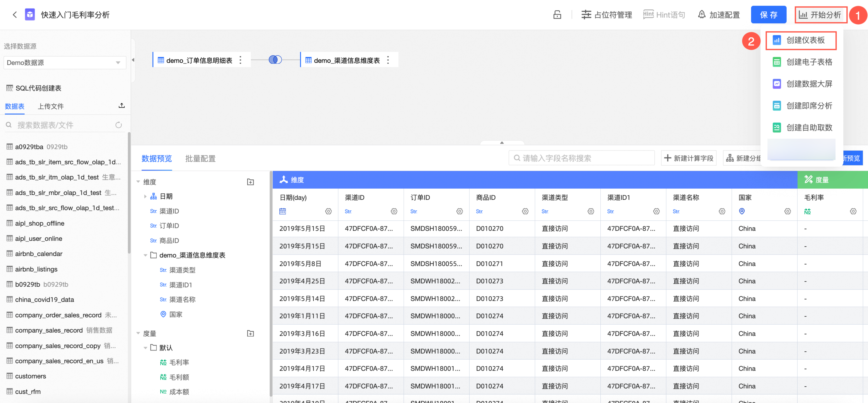This screenshot has width=868, height=403.
Task: Open the Demo数据源 data source dropdown
Action: click(x=65, y=63)
